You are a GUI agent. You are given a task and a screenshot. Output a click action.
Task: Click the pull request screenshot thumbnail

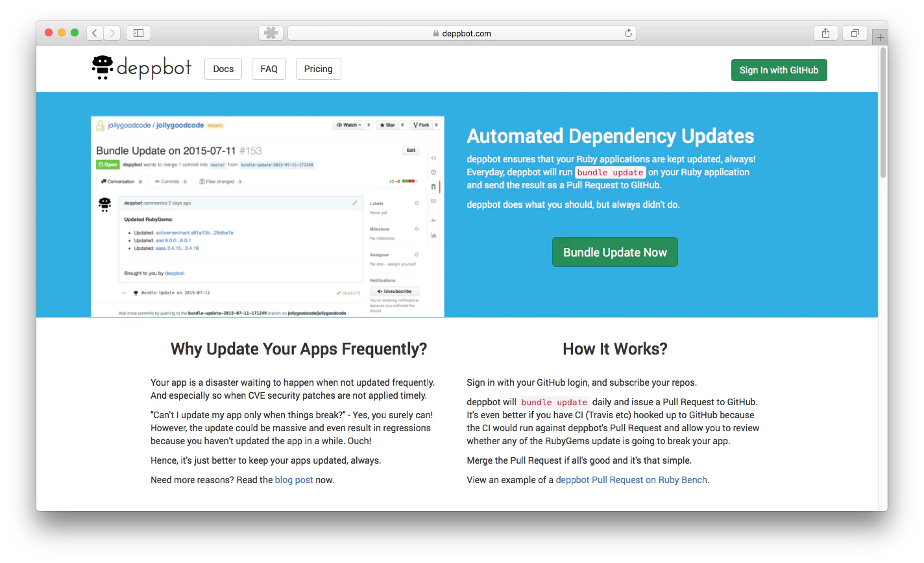[267, 216]
